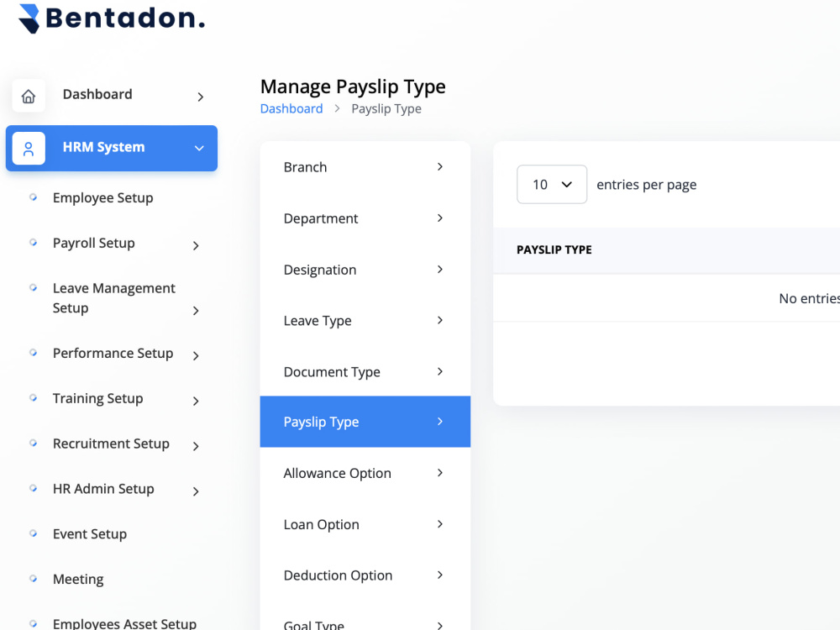The height and width of the screenshot is (630, 840).
Task: Click the Loan Option row chevron
Action: click(440, 524)
